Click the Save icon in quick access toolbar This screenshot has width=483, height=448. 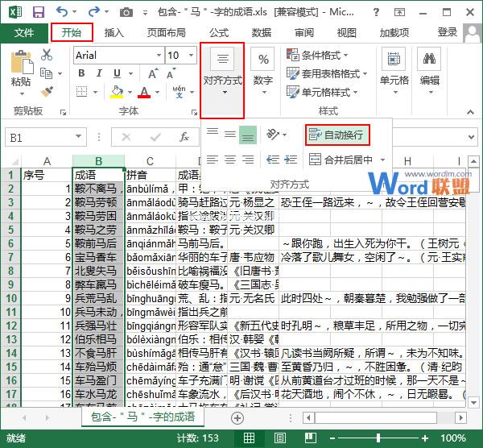click(38, 11)
